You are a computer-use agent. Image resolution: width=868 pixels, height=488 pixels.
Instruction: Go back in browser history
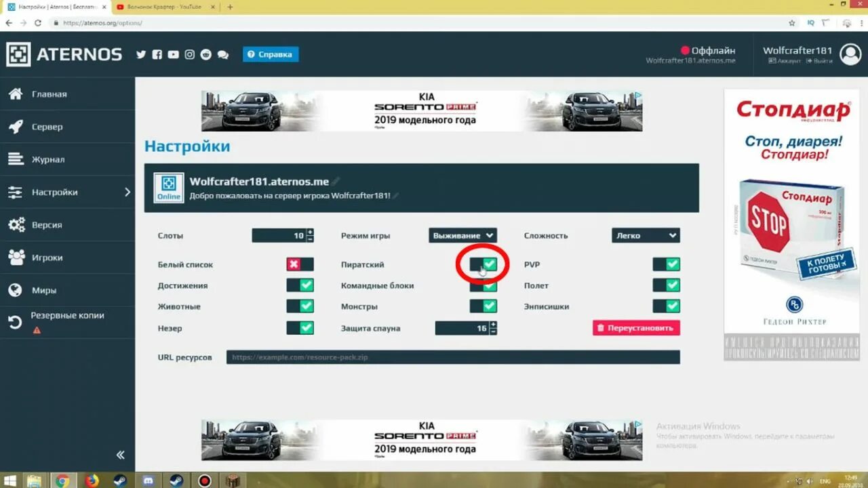(9, 22)
